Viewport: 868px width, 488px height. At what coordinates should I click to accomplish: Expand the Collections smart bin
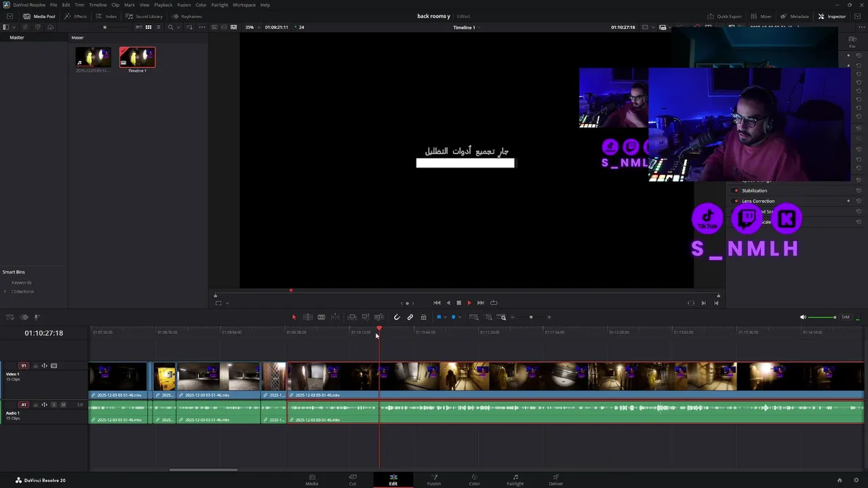point(5,291)
